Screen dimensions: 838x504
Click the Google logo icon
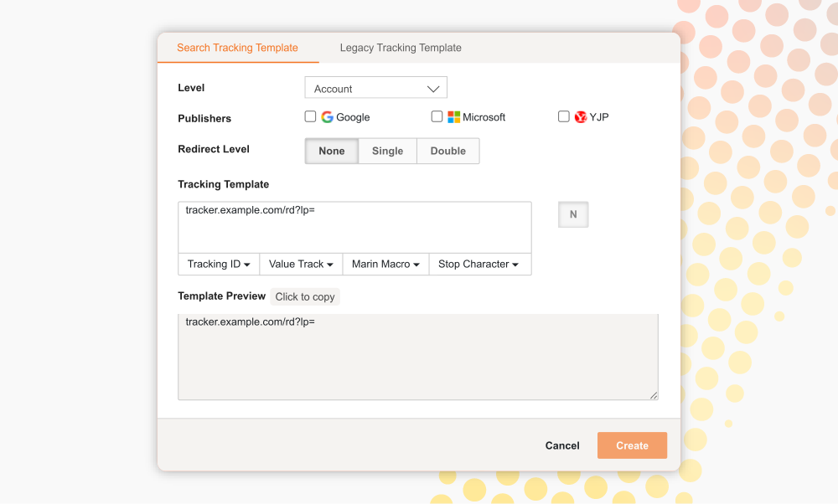point(327,117)
